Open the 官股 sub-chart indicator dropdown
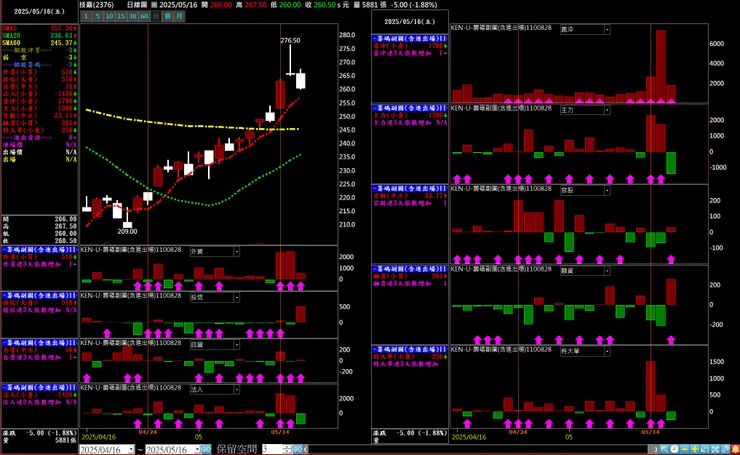The image size is (740, 455). (x=607, y=190)
